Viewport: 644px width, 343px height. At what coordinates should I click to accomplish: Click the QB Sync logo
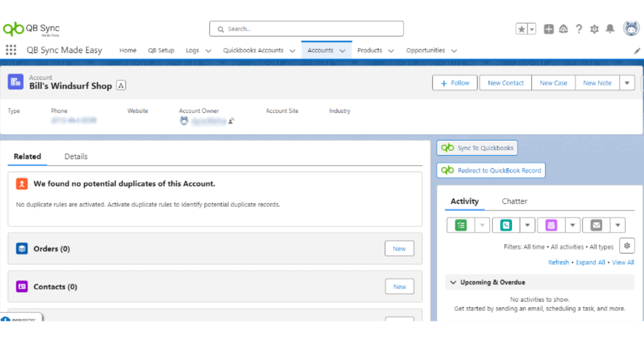pos(31,30)
